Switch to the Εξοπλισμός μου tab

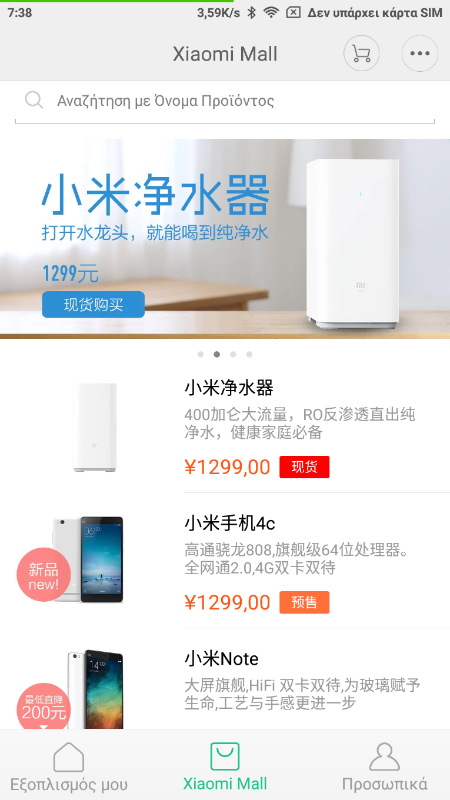[69, 765]
